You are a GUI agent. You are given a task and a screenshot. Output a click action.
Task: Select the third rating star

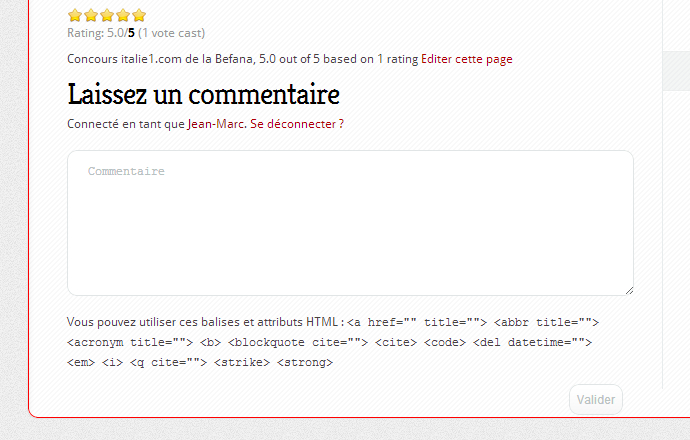[106, 15]
